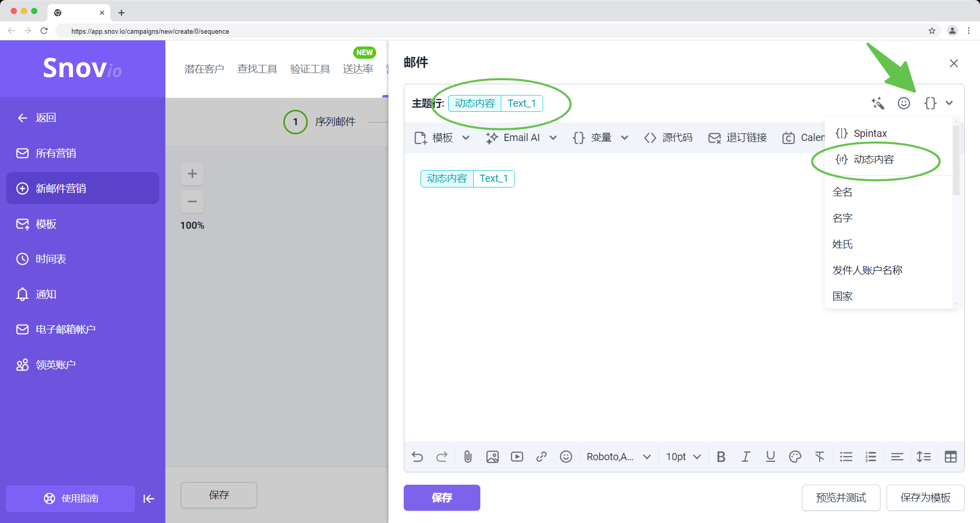Open the text color palette icon

795,457
